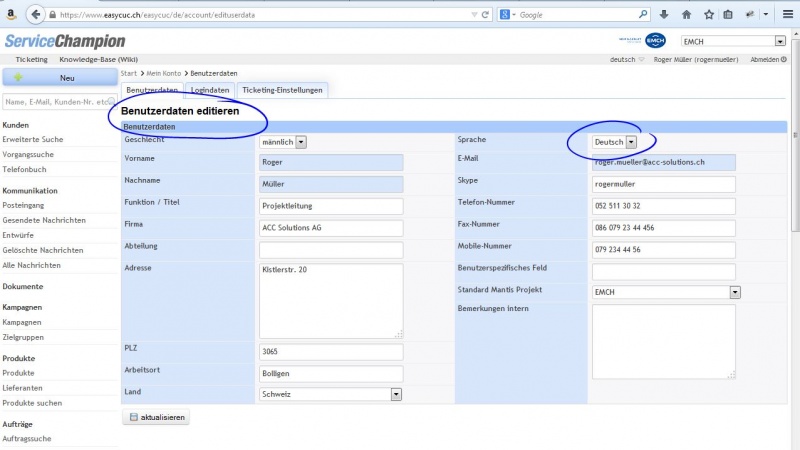Viewport: 800px width, 450px height.
Task: Click the padlock site security icon
Action: point(52,15)
